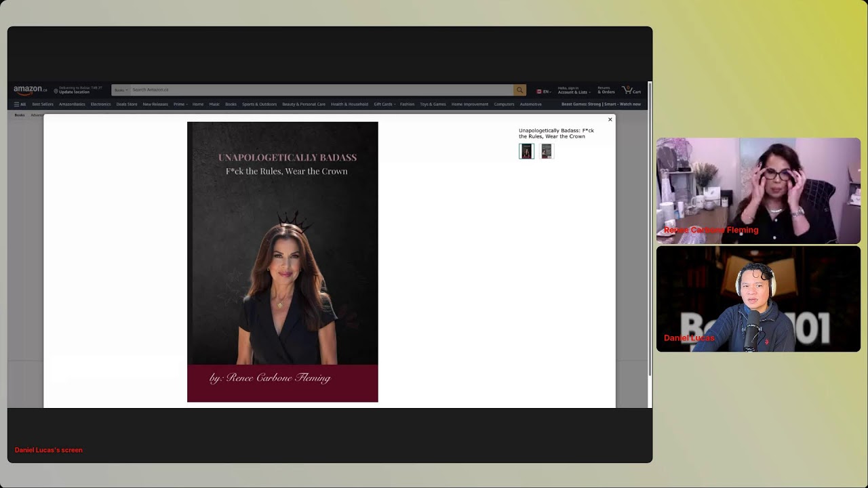
Task: Close the book cover image popup
Action: point(610,119)
